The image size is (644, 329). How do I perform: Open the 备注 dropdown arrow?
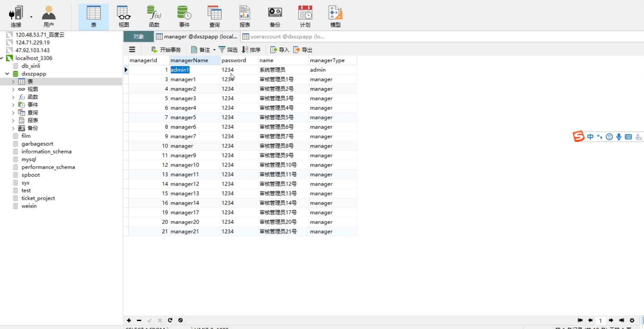(214, 50)
